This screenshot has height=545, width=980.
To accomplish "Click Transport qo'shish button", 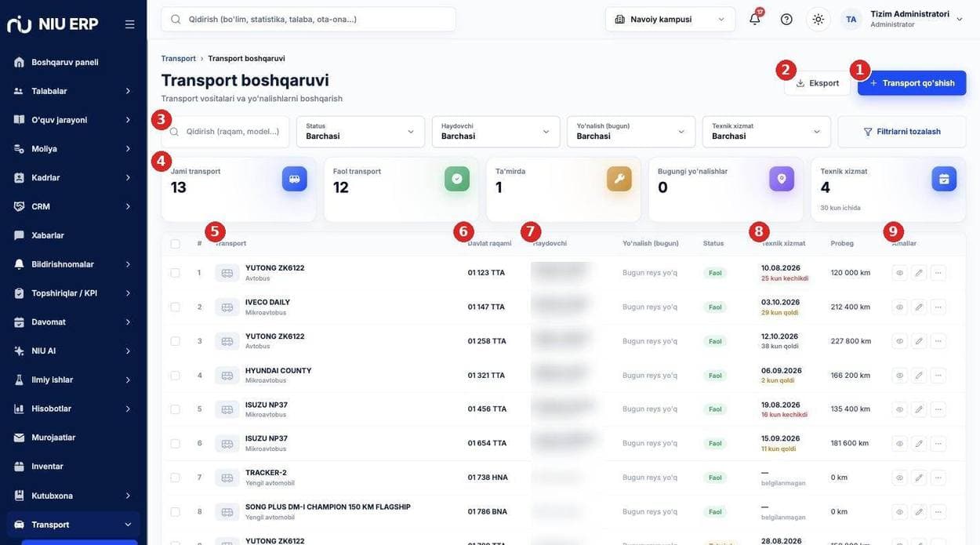I will click(x=912, y=83).
